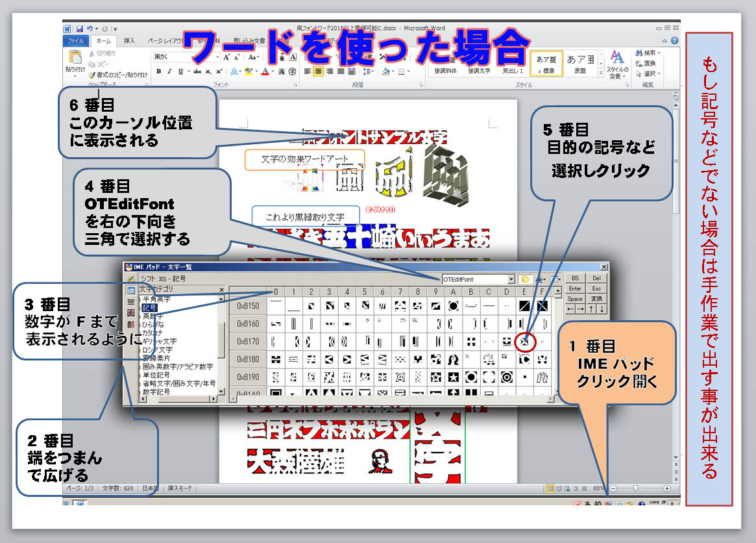Screen dimensions: 756x543
Task: Open Word Help question mark icon
Action: (x=674, y=41)
